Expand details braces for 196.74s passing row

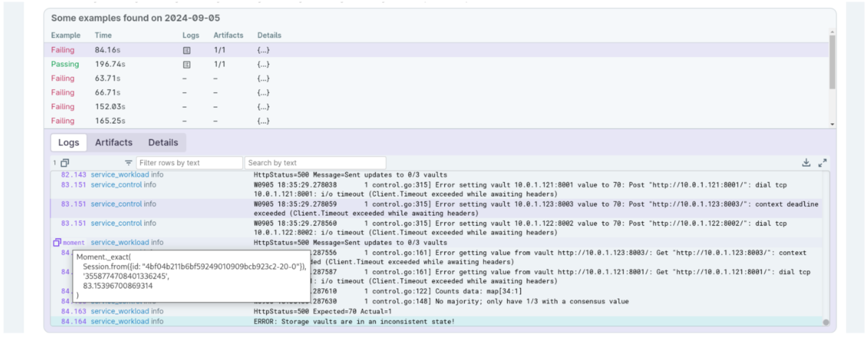pos(264,65)
